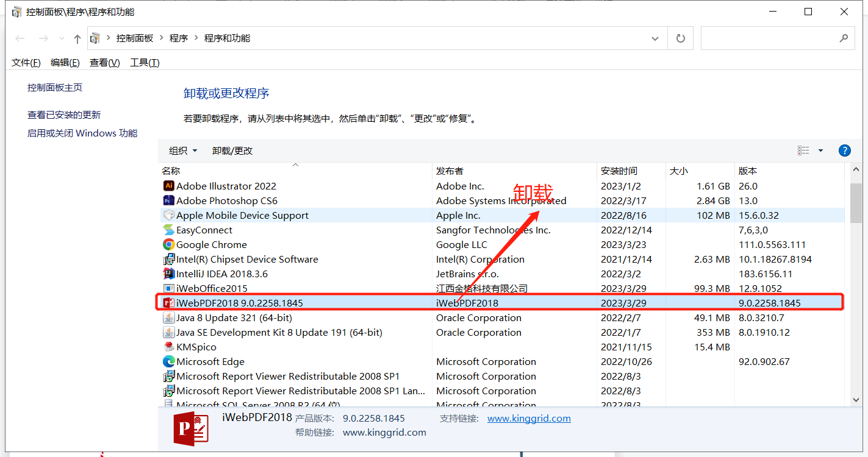Open 查看已安装的更新 link

point(64,115)
